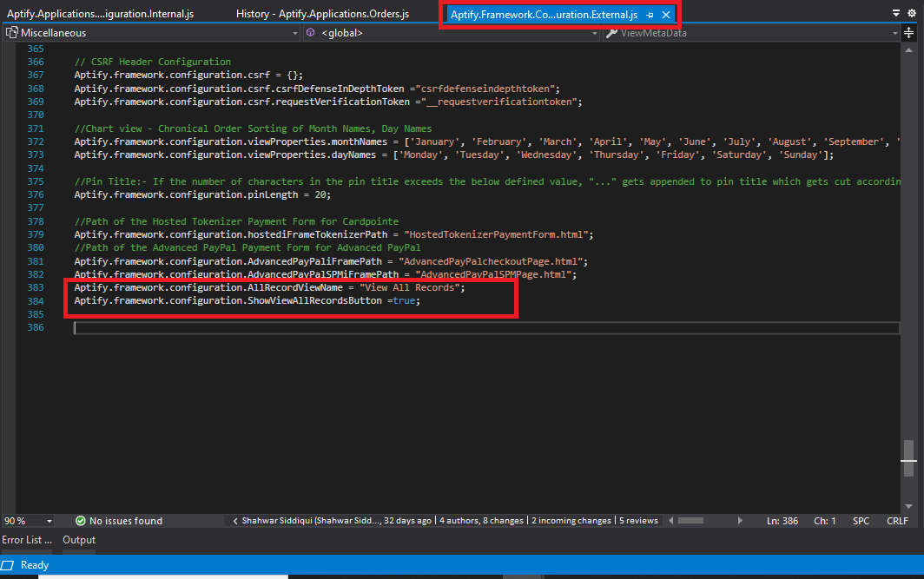924x579 pixels.
Task: Click the Advanced PayPal Payment Form comment
Action: click(247, 248)
